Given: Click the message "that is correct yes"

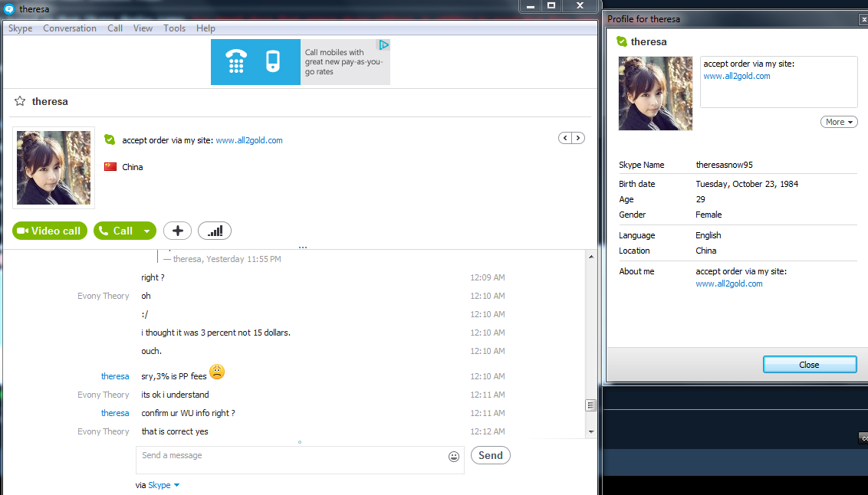Looking at the screenshot, I should coord(175,431).
